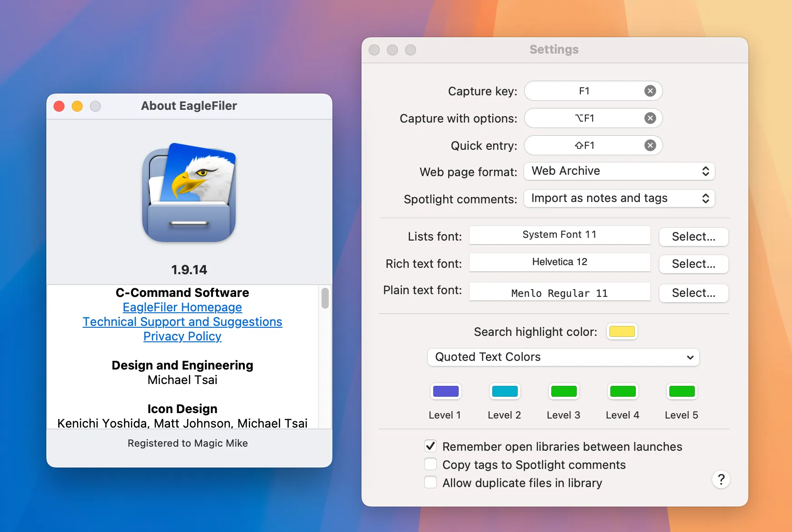Change the Level 1 quote color

coord(445,391)
